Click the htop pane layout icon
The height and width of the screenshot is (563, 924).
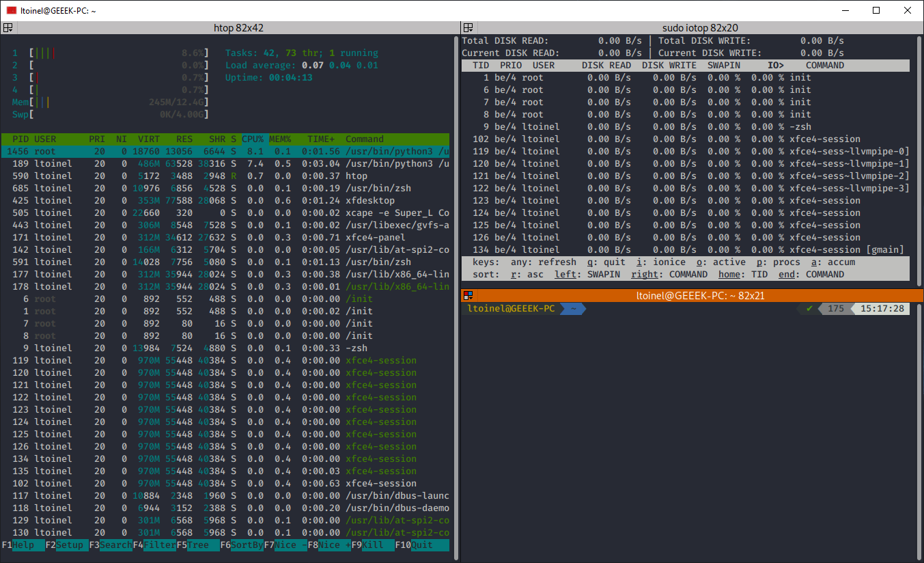click(x=8, y=28)
